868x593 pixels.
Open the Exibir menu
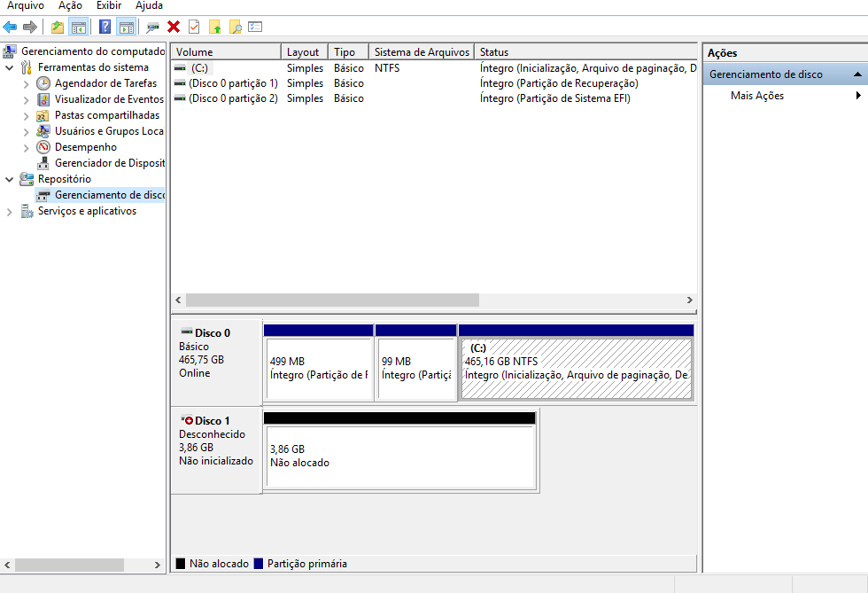pos(109,5)
